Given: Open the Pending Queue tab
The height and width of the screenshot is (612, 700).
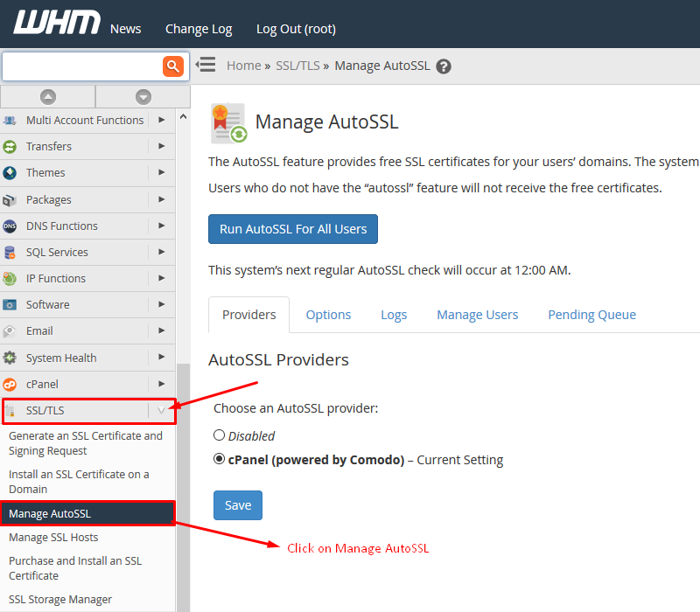Looking at the screenshot, I should pos(591,315).
